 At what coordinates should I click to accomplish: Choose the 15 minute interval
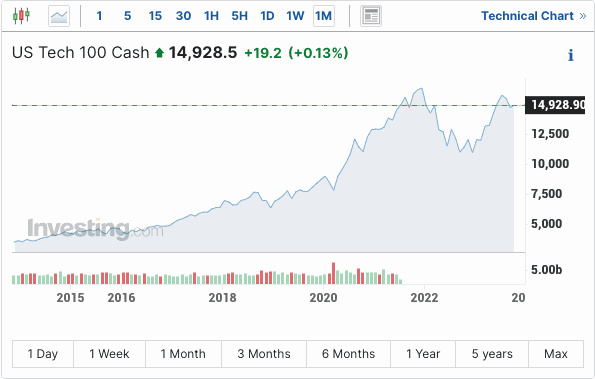(x=155, y=16)
